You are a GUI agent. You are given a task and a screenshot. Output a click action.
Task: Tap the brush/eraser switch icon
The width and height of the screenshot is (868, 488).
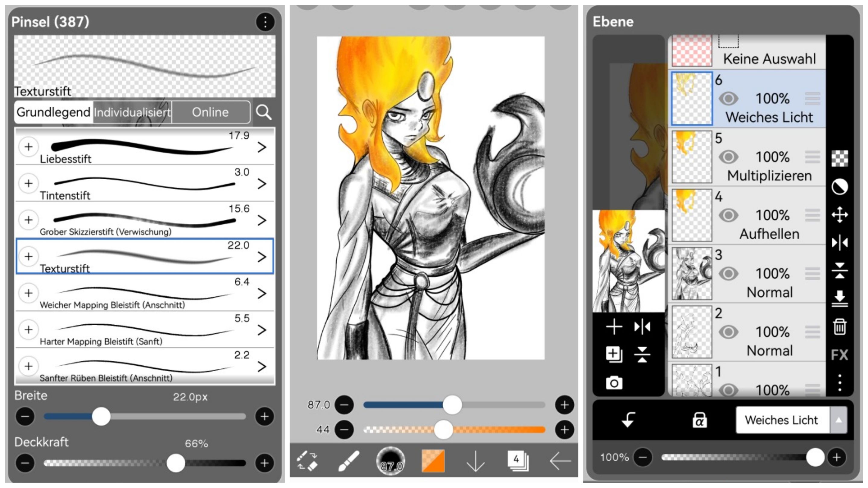pos(307,461)
